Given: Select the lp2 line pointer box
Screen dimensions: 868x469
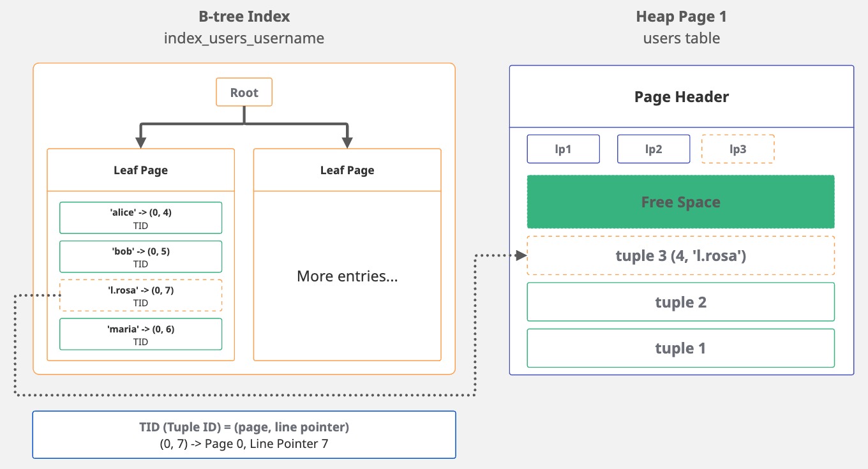Looking at the screenshot, I should (x=654, y=149).
